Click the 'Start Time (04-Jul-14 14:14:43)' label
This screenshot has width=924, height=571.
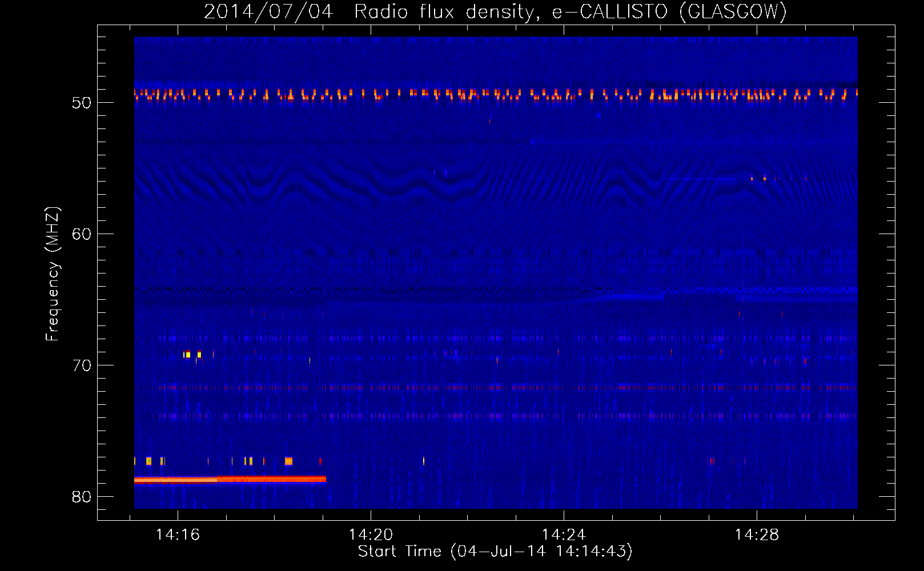[495, 552]
